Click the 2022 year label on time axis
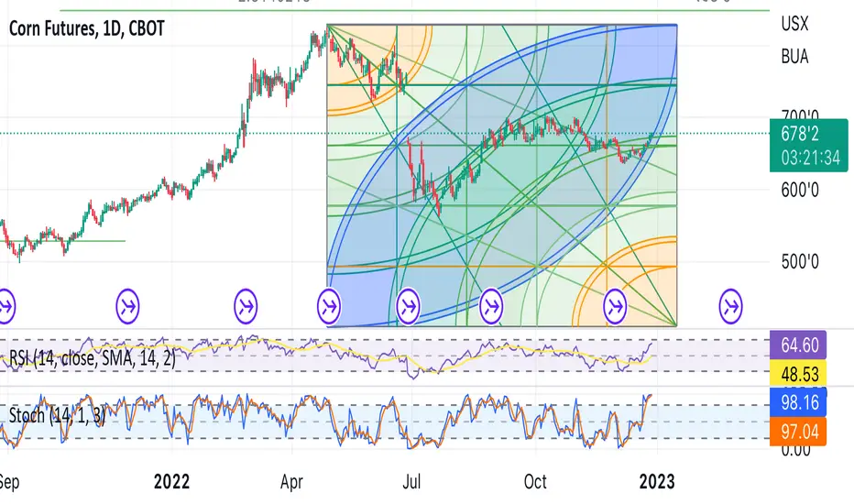 pyautogui.click(x=171, y=482)
